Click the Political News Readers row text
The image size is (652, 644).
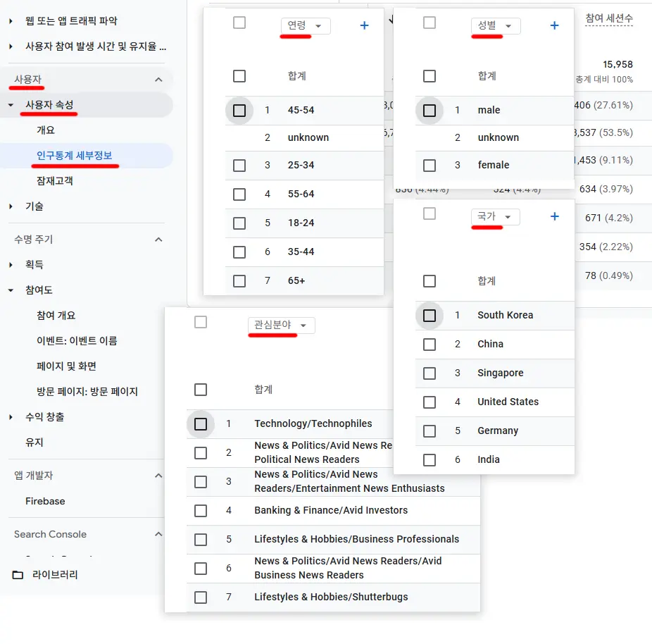(307, 459)
